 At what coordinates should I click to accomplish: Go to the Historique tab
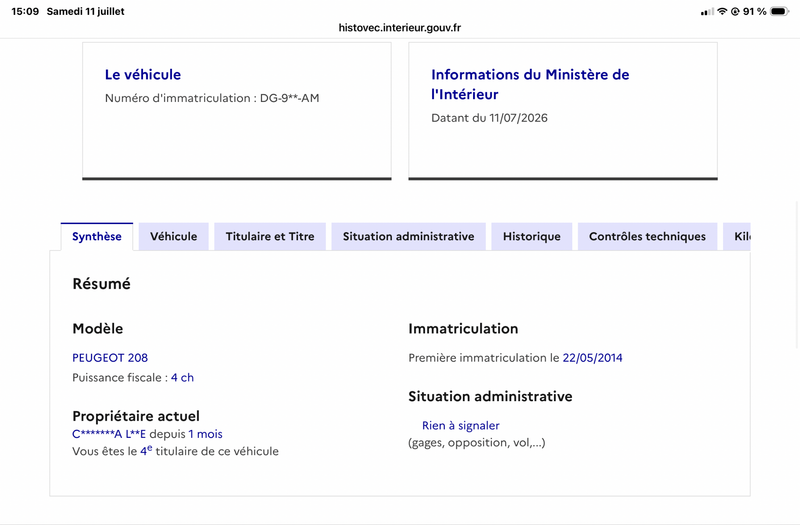tap(532, 237)
